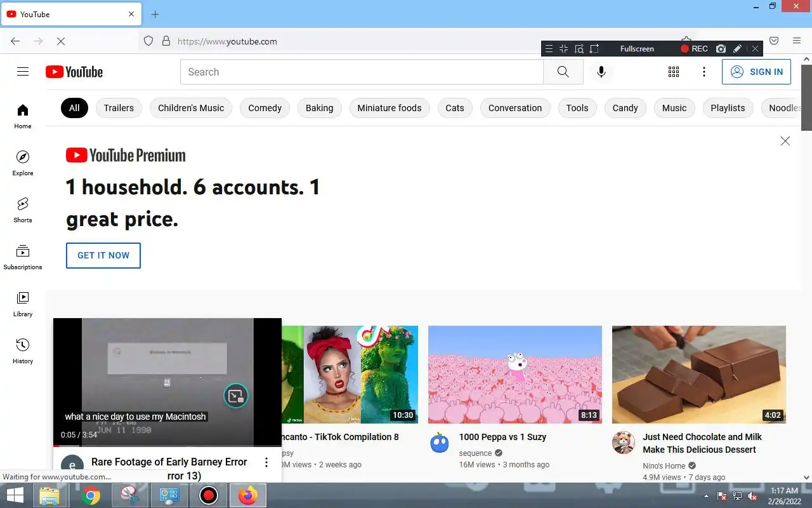Select the Music filter chip
This screenshot has height=508, width=812.
click(x=674, y=108)
